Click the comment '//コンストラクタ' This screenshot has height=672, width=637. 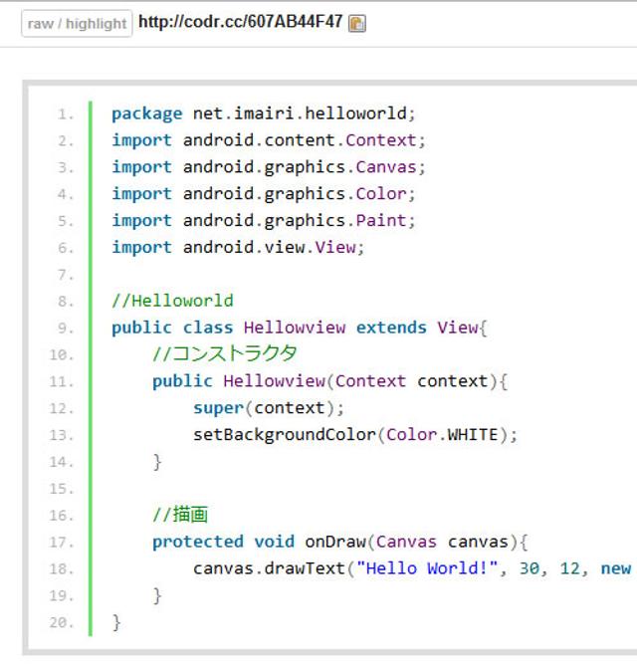point(225,354)
